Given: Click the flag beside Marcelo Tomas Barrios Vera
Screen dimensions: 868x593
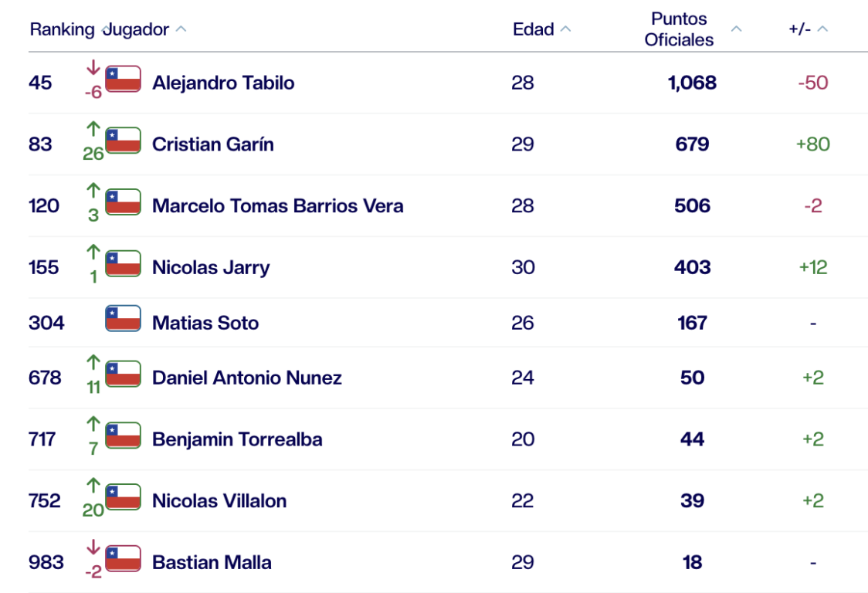Looking at the screenshot, I should pos(123,202).
